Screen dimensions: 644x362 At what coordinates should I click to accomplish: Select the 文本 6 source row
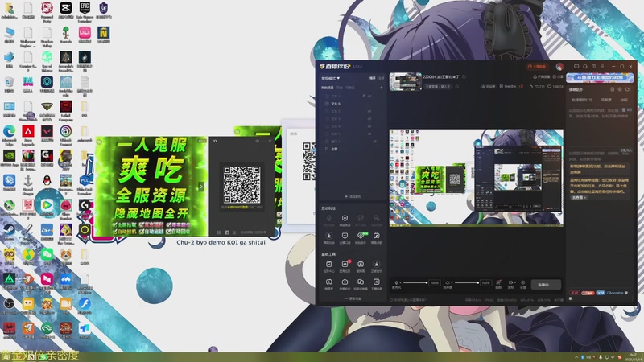[x=353, y=104]
